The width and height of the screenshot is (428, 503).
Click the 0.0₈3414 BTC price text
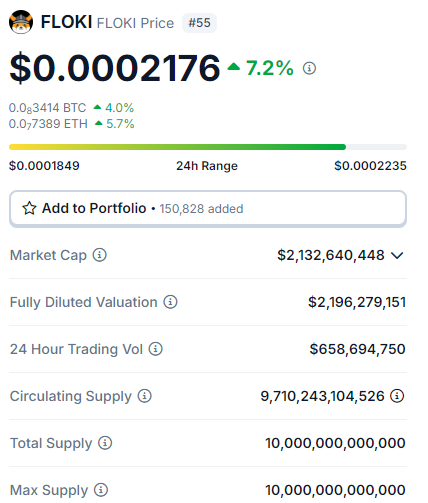pos(47,108)
